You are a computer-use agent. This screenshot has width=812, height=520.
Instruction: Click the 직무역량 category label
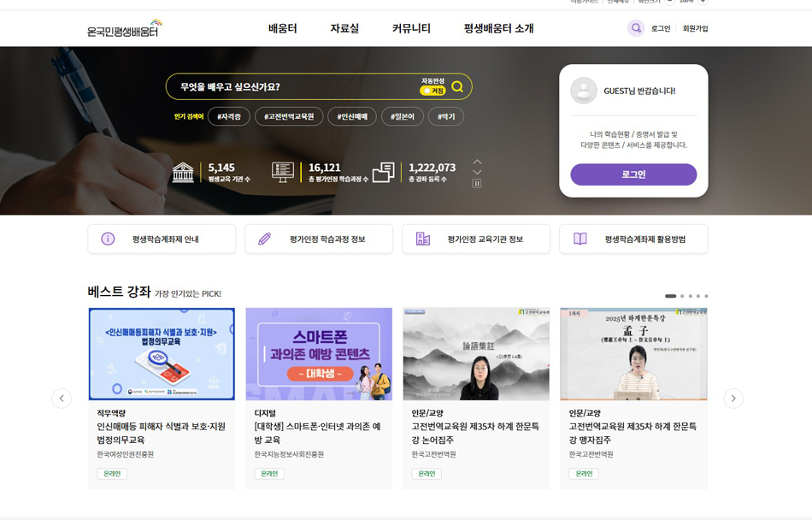pos(111,413)
